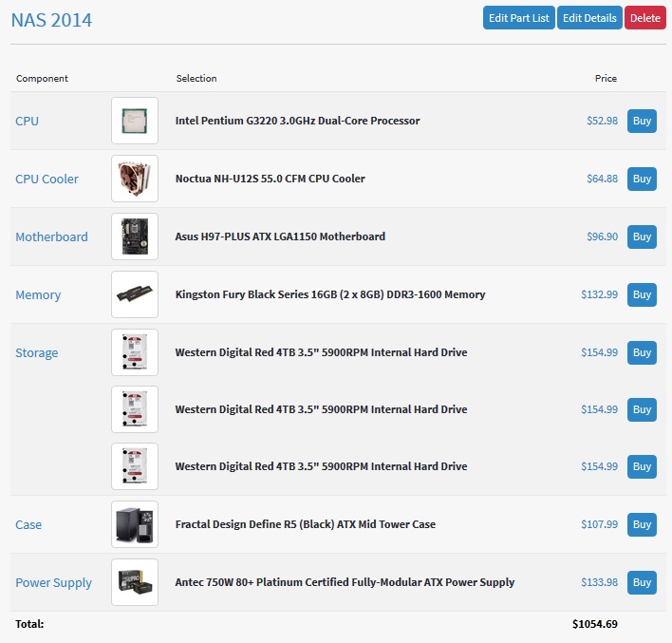The width and height of the screenshot is (672, 643).
Task: Delete the NAS 2014 part list
Action: pos(645,18)
